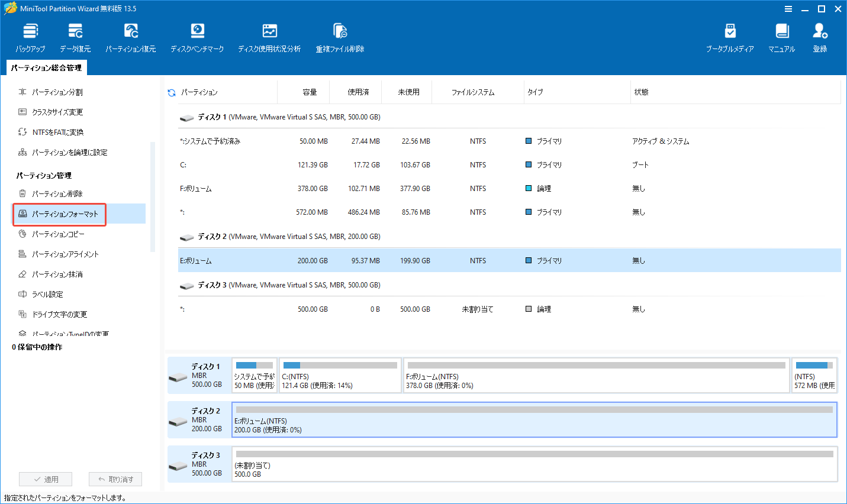Image resolution: width=847 pixels, height=504 pixels.
Task: Open the マニュアル (Manual) icon
Action: click(x=781, y=35)
